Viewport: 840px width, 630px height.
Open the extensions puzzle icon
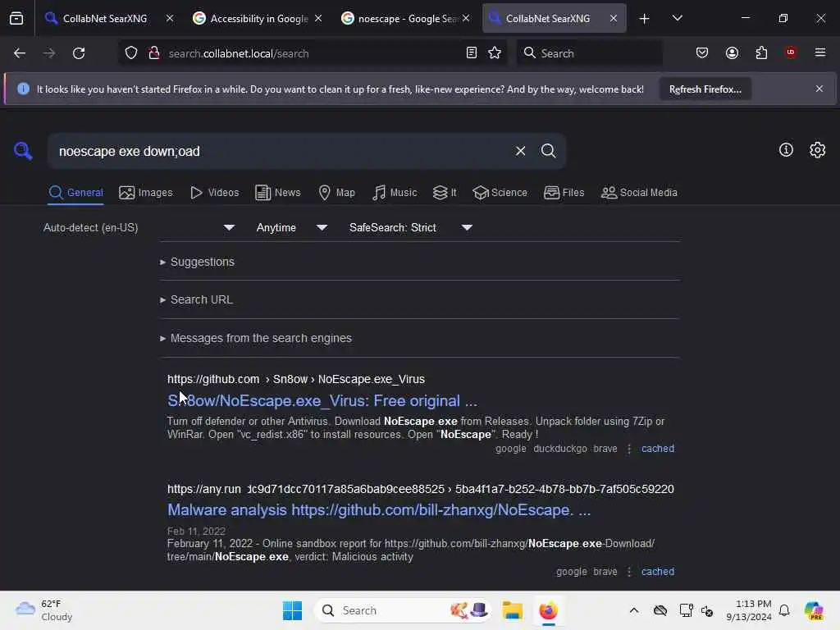pyautogui.click(x=761, y=53)
